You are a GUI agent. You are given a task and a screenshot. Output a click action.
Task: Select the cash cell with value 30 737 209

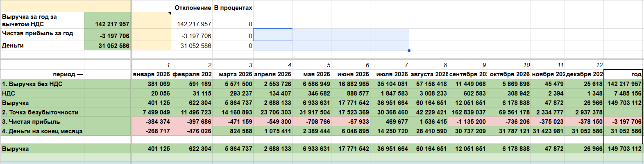coord(467,131)
